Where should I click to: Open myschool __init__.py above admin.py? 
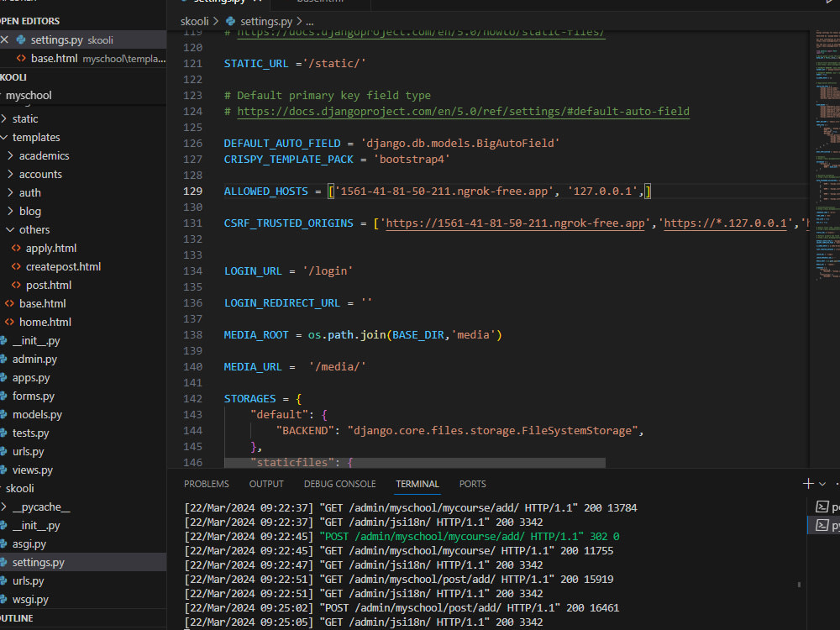pyautogui.click(x=83, y=341)
